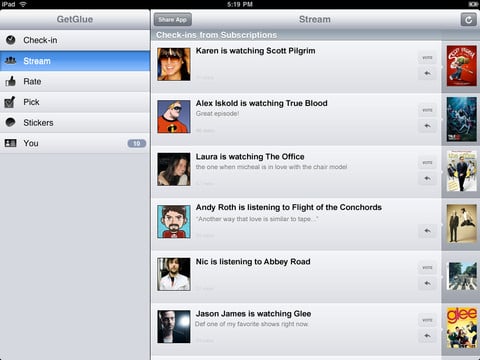Screen dimensions: 480x360
Task: Open "Andy Roth is listening to Flight of the Conchords"
Action: pyautogui.click(x=289, y=207)
